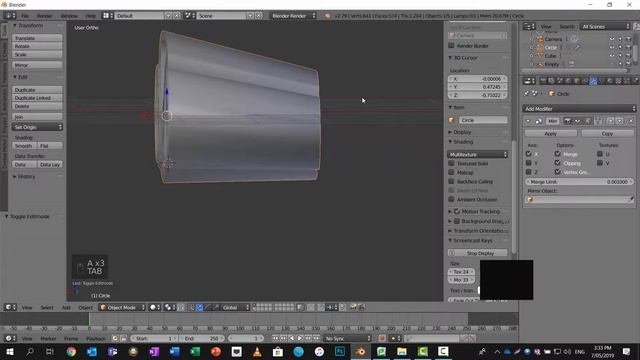Remove the Mirror modifier with X icon
Screen dimensions: 640x360
point(631,121)
